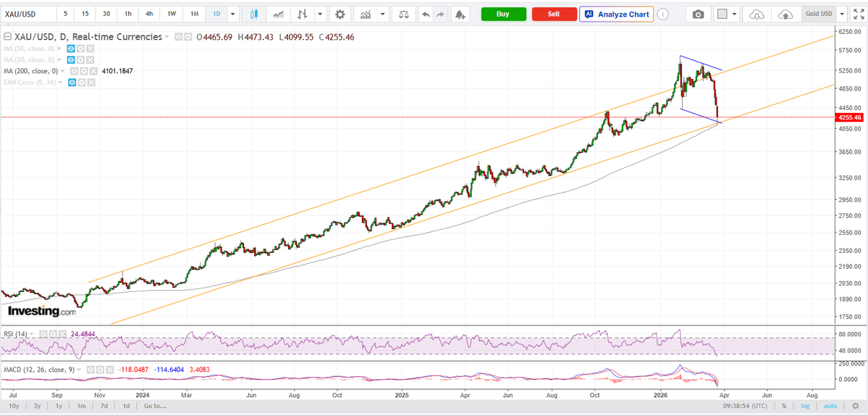Set chart range to 10y

[x=14, y=406]
